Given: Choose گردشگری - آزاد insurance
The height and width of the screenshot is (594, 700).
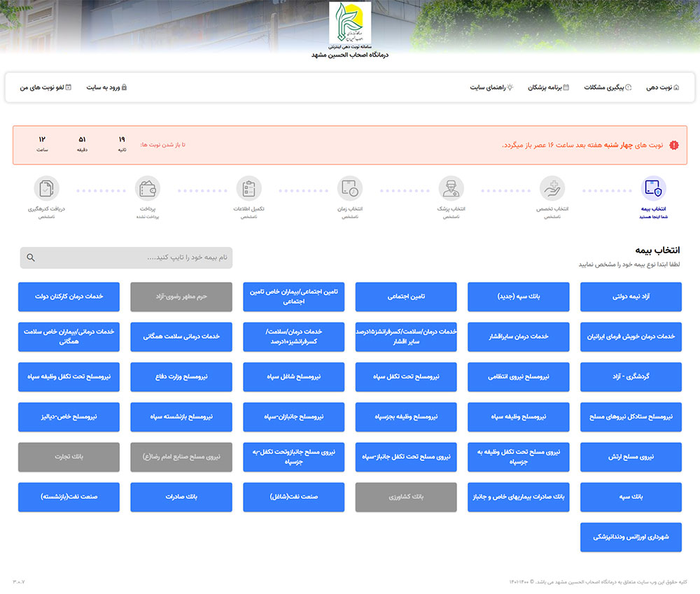Looking at the screenshot, I should click(x=631, y=377).
